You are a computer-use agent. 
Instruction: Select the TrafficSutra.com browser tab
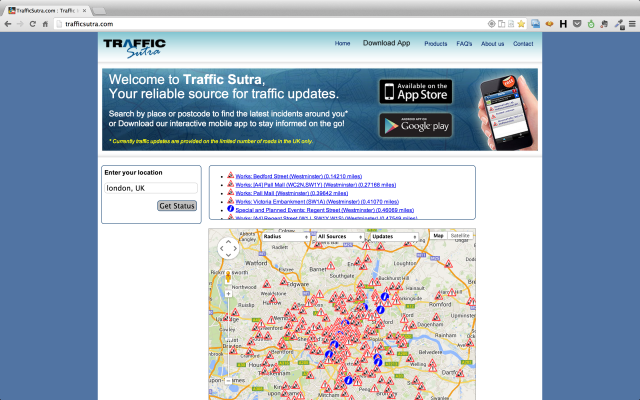coord(45,11)
